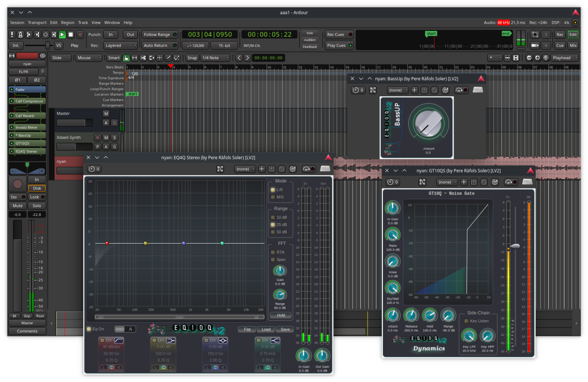Toggle the metronome click icon
The width and height of the screenshot is (588, 382).
click(x=20, y=34)
